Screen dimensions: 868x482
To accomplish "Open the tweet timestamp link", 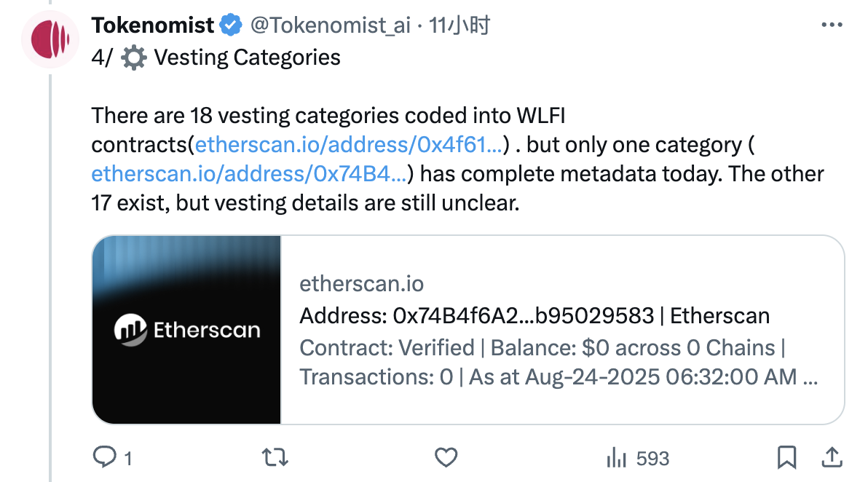I will click(462, 24).
